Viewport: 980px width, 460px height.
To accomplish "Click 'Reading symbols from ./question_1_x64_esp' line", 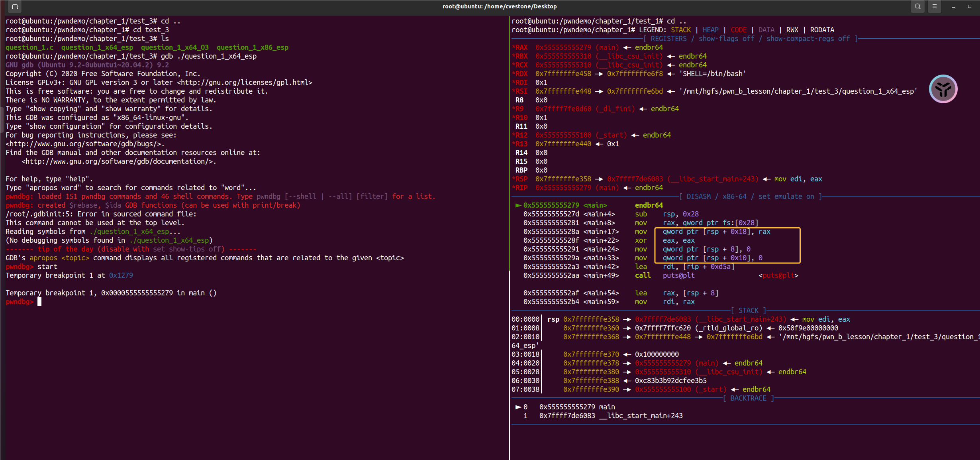I will (x=93, y=232).
